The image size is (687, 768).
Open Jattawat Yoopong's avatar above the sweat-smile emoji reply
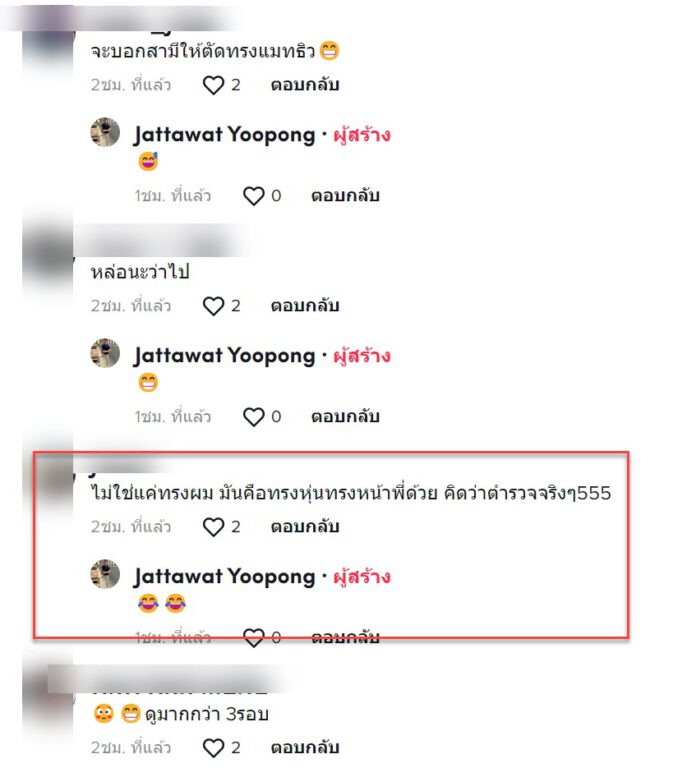[105, 132]
